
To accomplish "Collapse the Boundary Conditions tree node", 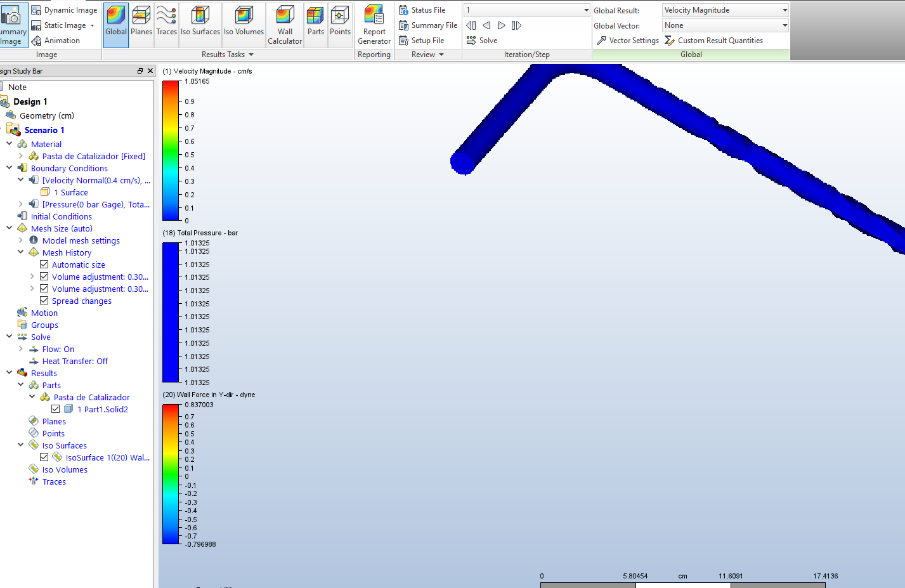I will (10, 168).
